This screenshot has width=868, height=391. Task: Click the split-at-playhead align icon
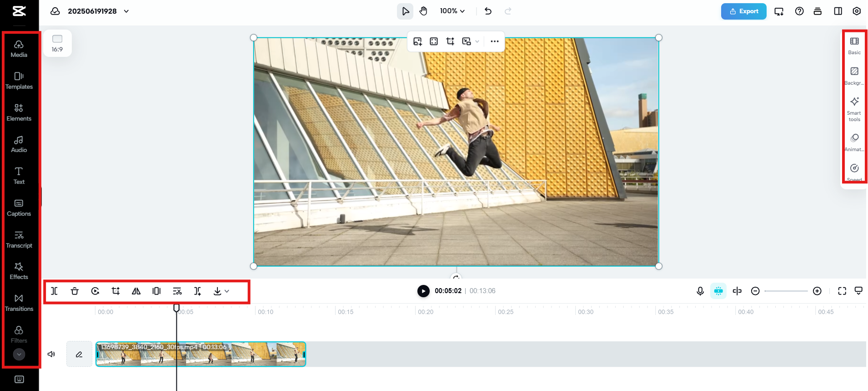pyautogui.click(x=737, y=291)
